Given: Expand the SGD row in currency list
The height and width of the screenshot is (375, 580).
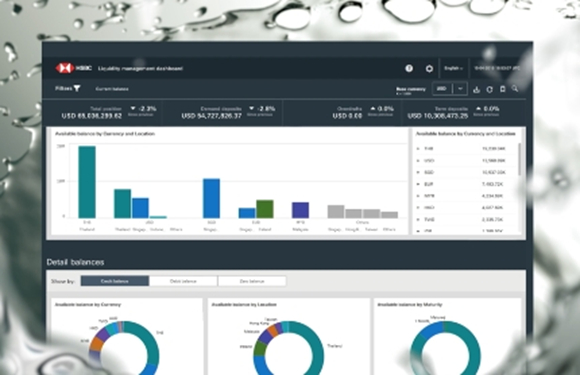Looking at the screenshot, I should tap(418, 172).
